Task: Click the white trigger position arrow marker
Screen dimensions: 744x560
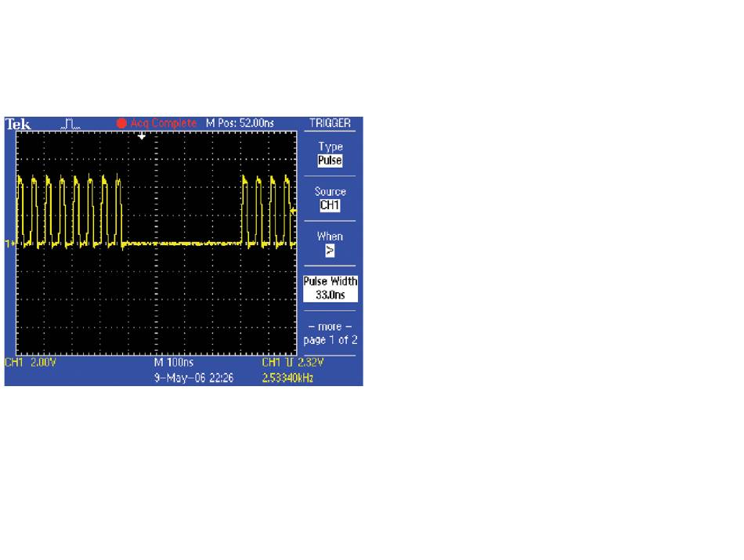Action: (x=142, y=136)
